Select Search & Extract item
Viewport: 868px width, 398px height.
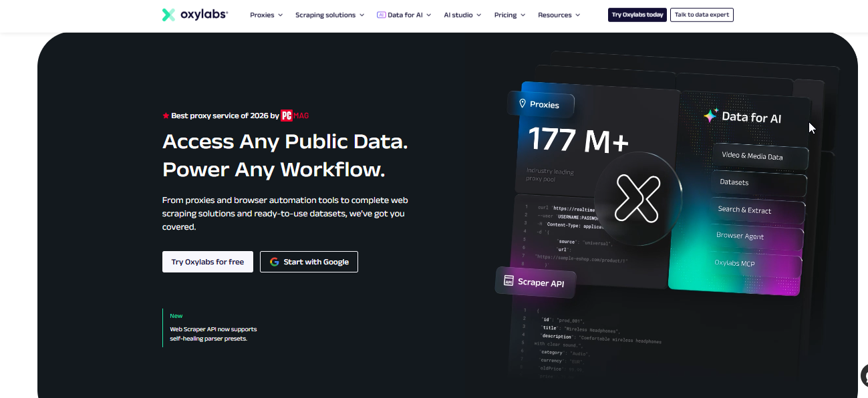(758, 210)
